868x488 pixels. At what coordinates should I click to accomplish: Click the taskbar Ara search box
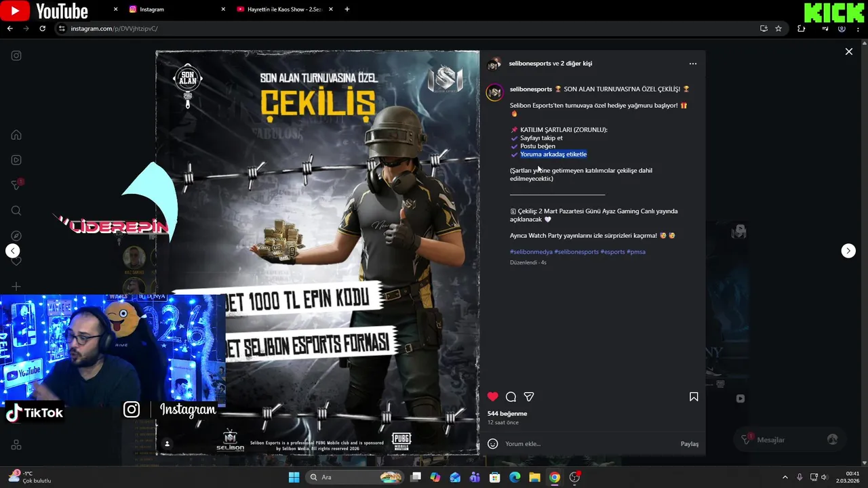tap(355, 477)
